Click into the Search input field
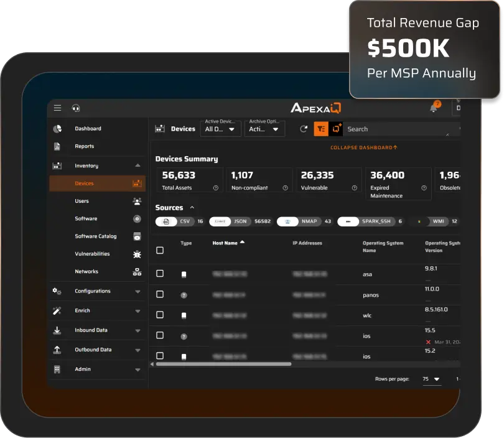The height and width of the screenshot is (438, 504). (395, 129)
